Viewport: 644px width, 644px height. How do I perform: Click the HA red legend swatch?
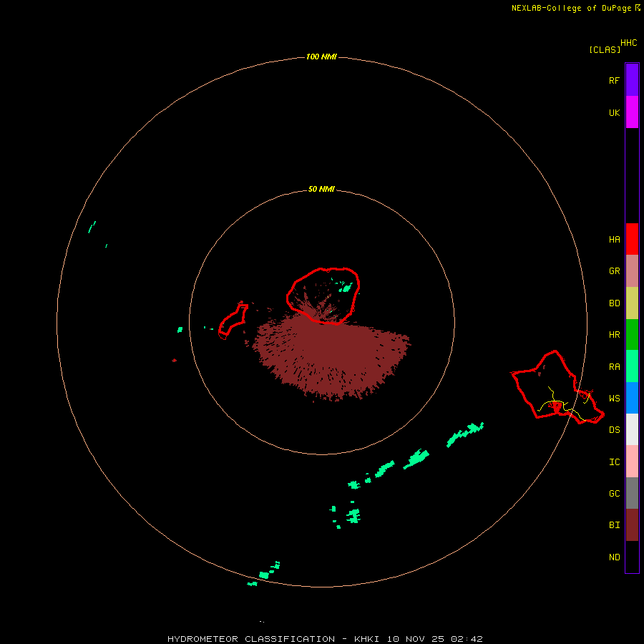click(632, 239)
